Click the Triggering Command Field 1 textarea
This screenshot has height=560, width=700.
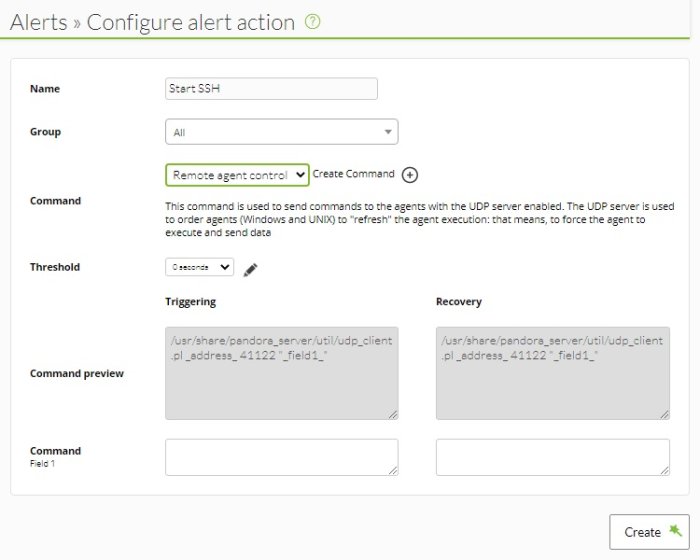282,457
